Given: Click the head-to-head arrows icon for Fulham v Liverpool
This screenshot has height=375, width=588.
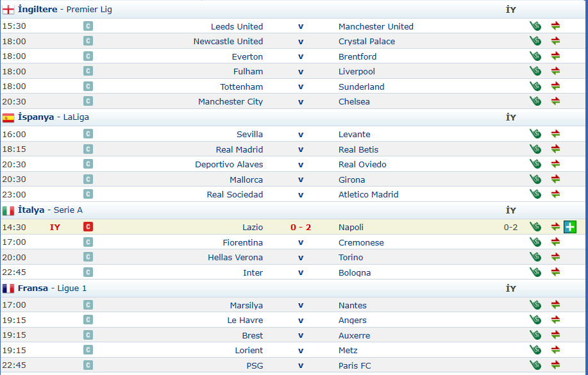Looking at the screenshot, I should (x=555, y=71).
